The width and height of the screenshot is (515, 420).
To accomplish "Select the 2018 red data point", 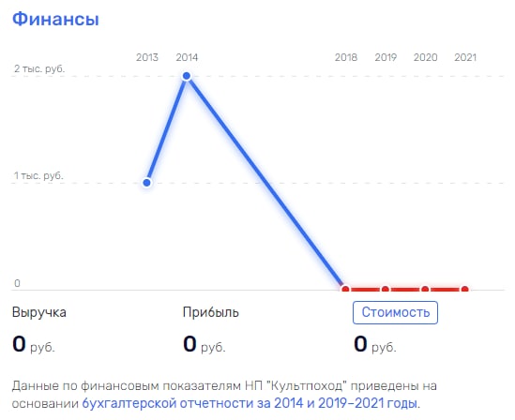I will (345, 290).
